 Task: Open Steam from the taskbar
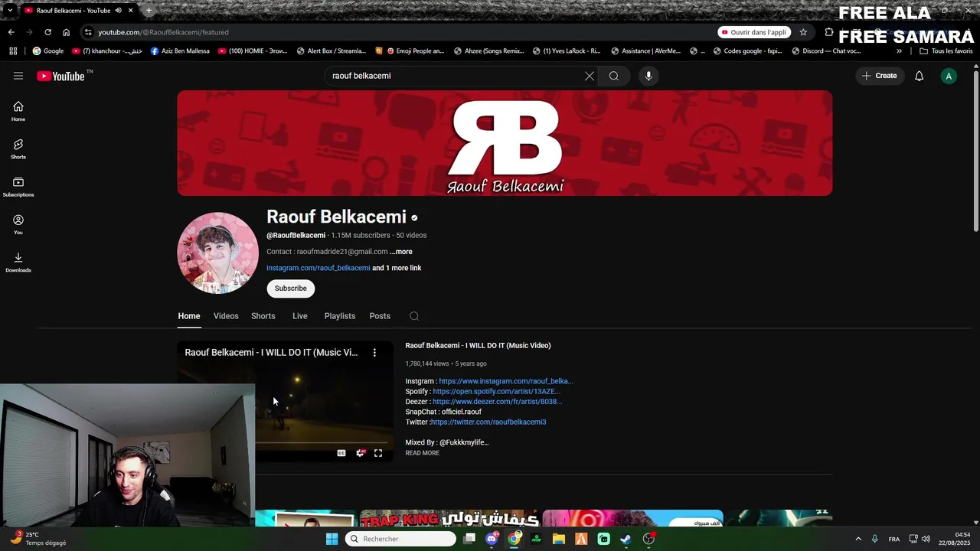[626, 540]
